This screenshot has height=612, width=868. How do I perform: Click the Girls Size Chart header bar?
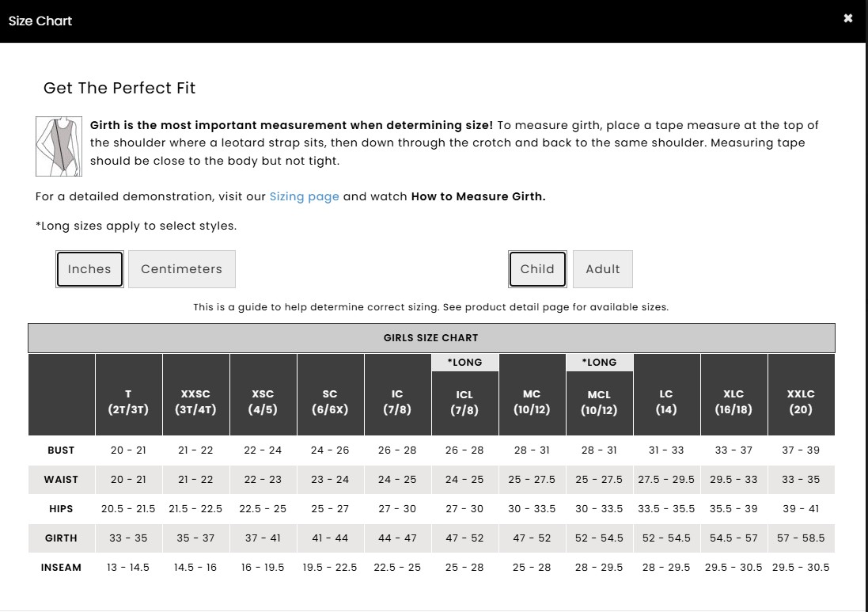(x=431, y=338)
